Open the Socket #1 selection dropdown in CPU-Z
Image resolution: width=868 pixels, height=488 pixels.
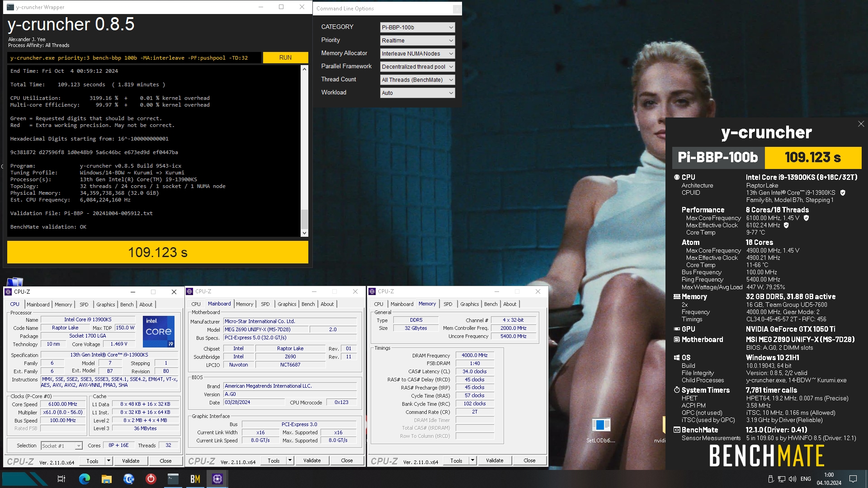(x=61, y=446)
